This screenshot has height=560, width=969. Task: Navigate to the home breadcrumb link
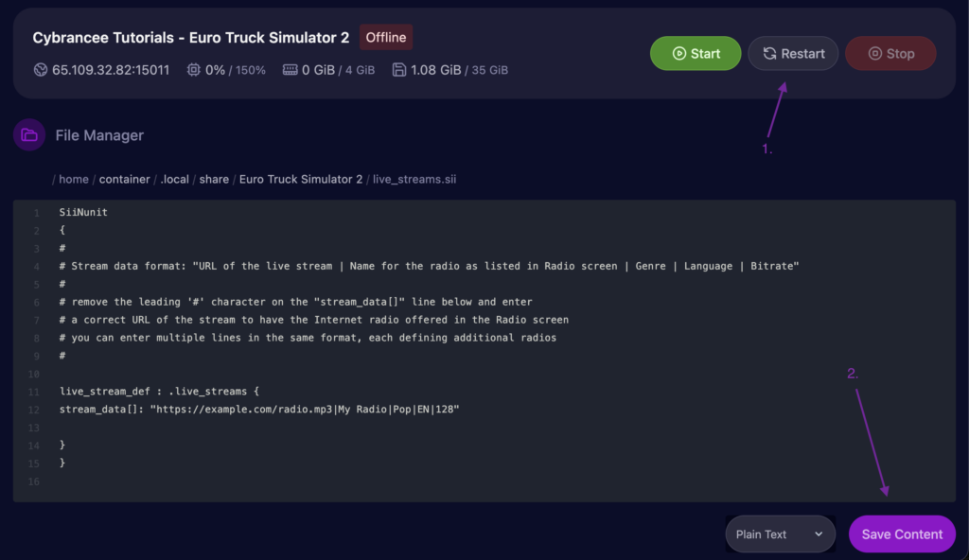click(x=74, y=178)
